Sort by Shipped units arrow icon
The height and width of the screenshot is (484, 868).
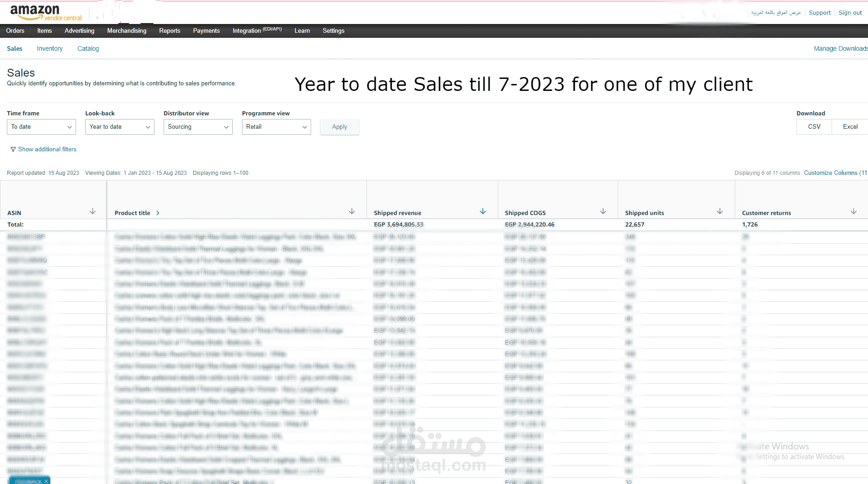coord(720,211)
